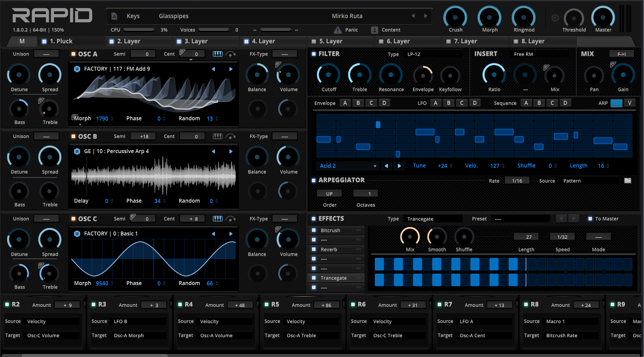Image resolution: width=644 pixels, height=357 pixels.
Task: Select next OSC A wavetable arrow
Action: [231, 69]
